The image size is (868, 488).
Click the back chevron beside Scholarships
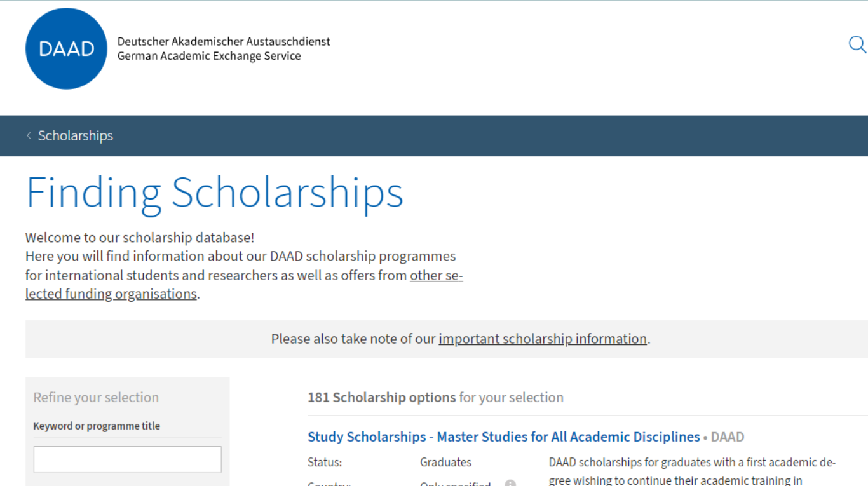29,136
